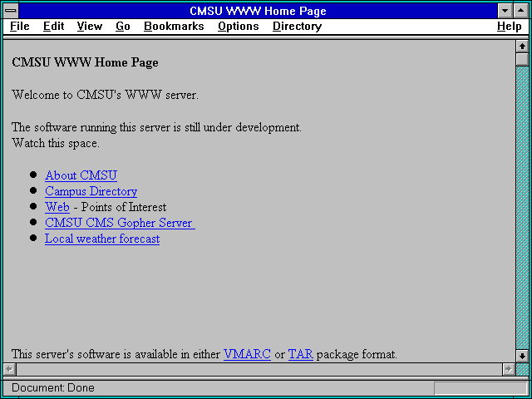Click the vertical scrollbar down arrow

522,356
